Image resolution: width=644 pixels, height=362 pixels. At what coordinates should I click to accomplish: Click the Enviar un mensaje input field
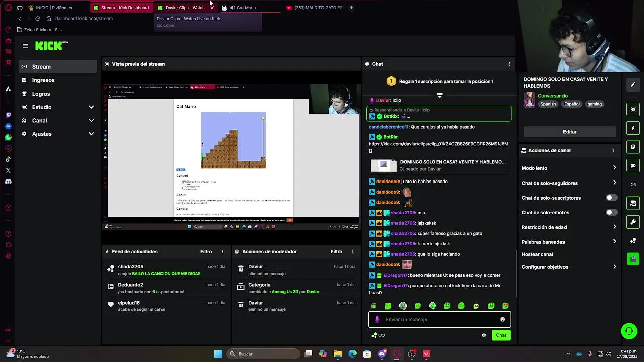(439, 319)
